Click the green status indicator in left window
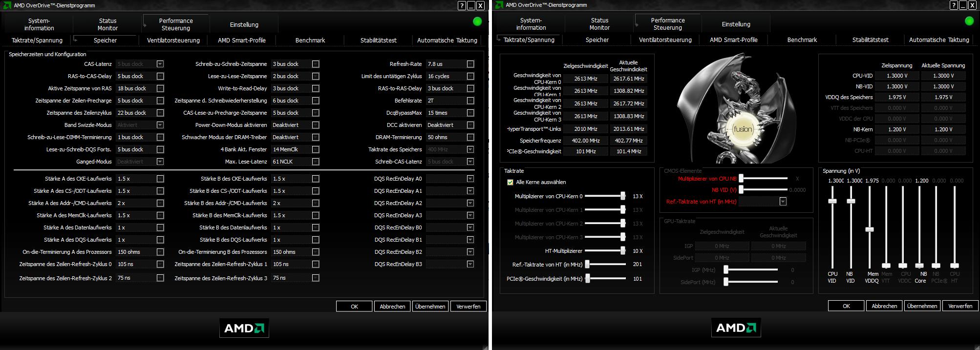 tap(477, 21)
